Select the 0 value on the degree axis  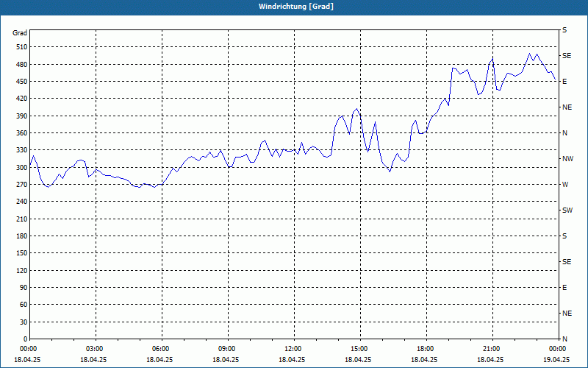point(26,339)
